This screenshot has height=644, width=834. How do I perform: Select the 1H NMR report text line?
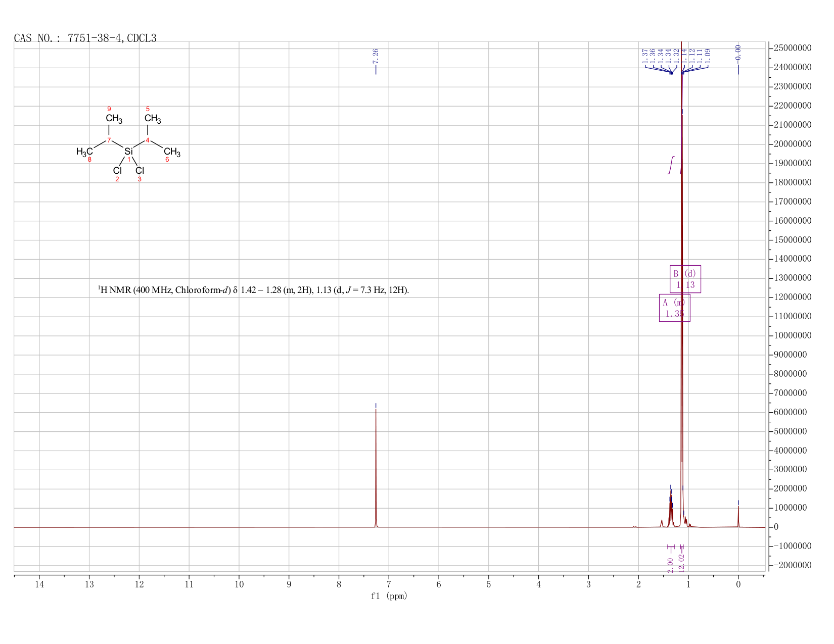point(253,290)
